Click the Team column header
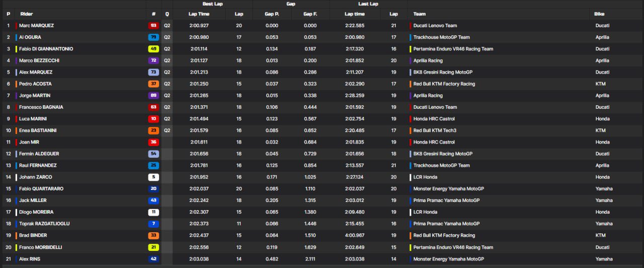 pyautogui.click(x=419, y=14)
